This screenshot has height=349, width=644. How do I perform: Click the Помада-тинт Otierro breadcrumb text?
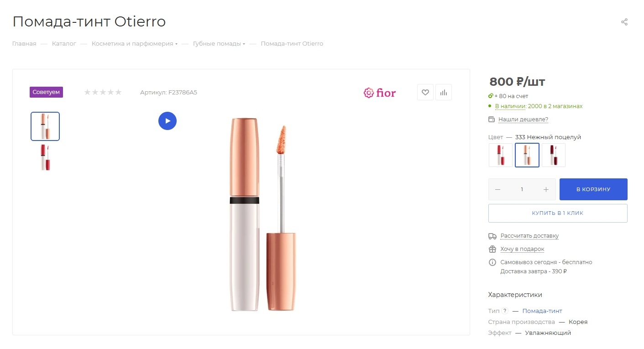[292, 44]
